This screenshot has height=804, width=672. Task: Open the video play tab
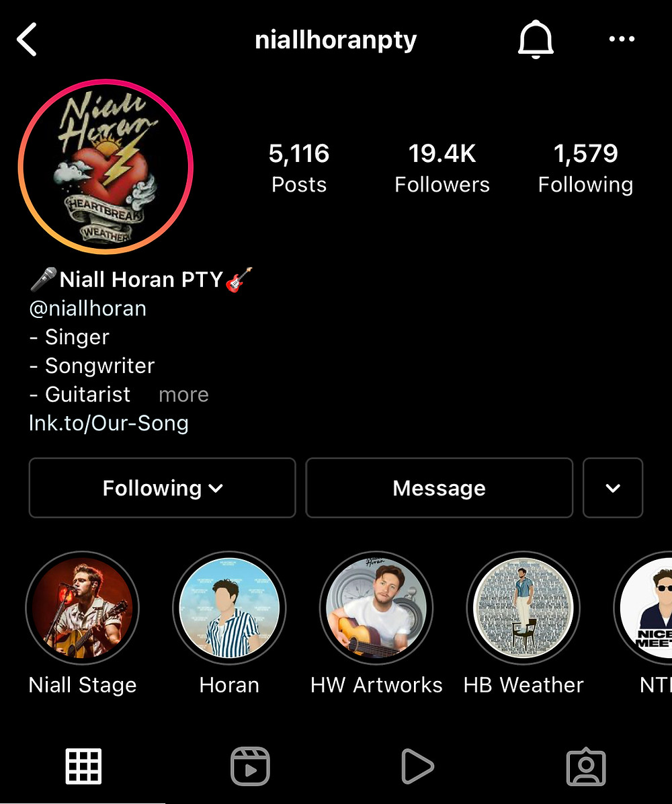[x=417, y=766]
